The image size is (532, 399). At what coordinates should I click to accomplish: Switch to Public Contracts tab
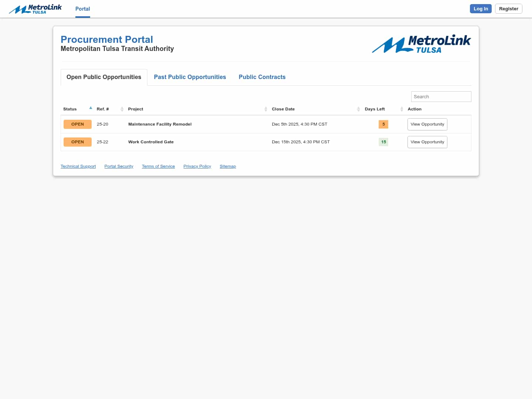pos(262,77)
